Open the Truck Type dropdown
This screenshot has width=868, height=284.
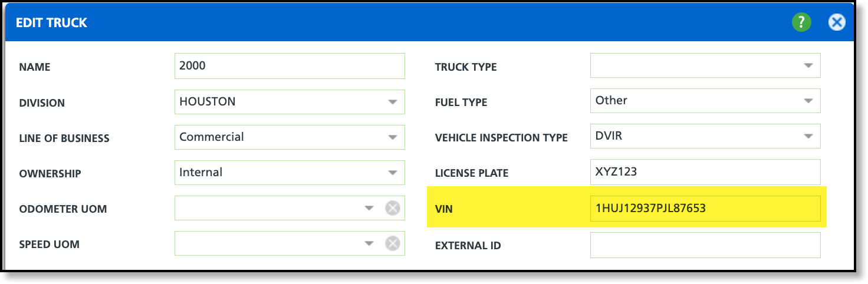pos(808,65)
